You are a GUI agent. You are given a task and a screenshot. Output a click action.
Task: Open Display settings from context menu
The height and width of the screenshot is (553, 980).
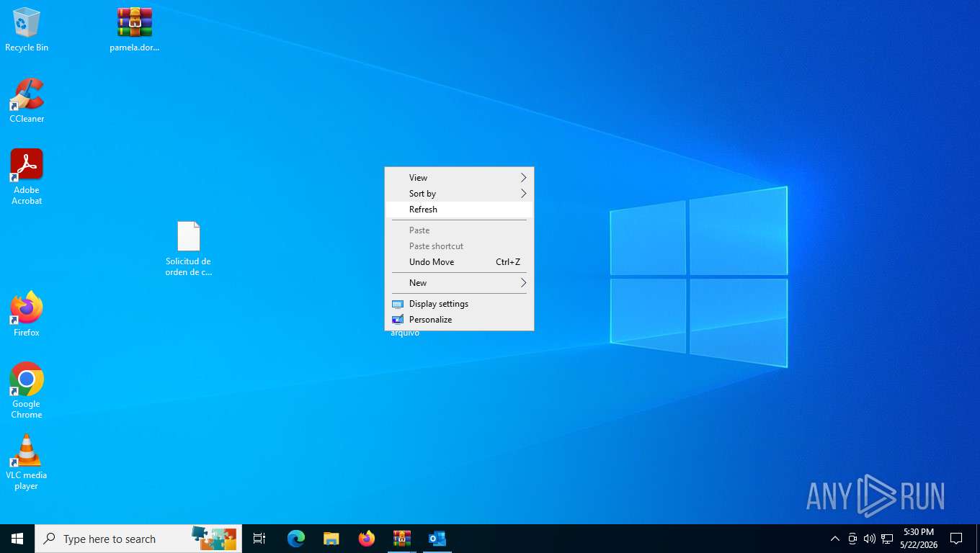(460, 304)
